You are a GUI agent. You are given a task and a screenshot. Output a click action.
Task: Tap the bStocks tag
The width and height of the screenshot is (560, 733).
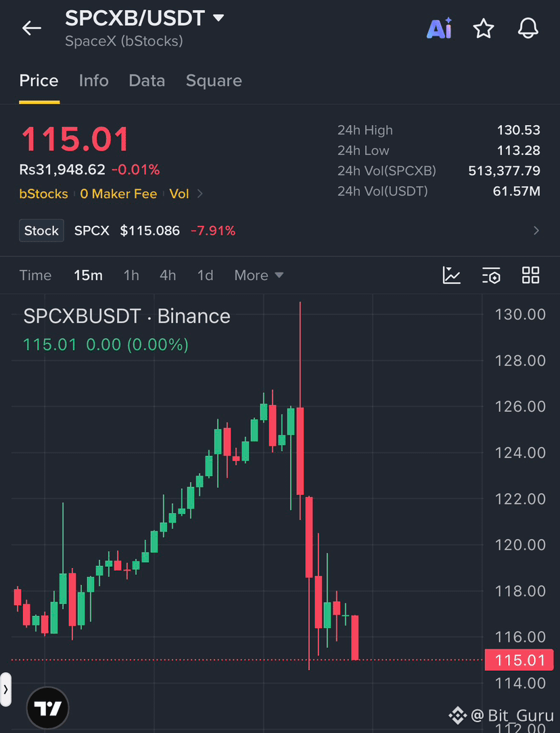point(43,193)
